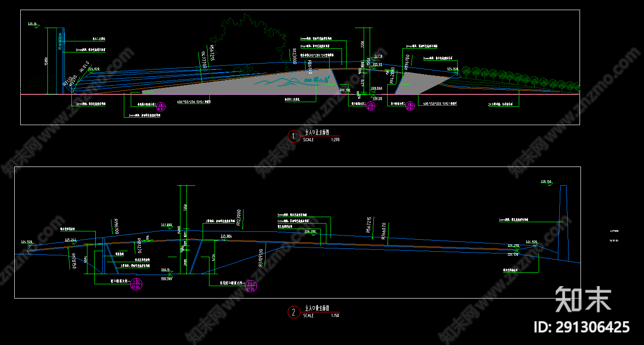644x345 pixels.
Task: Pick the R181270 radius label
Action: click(139, 246)
